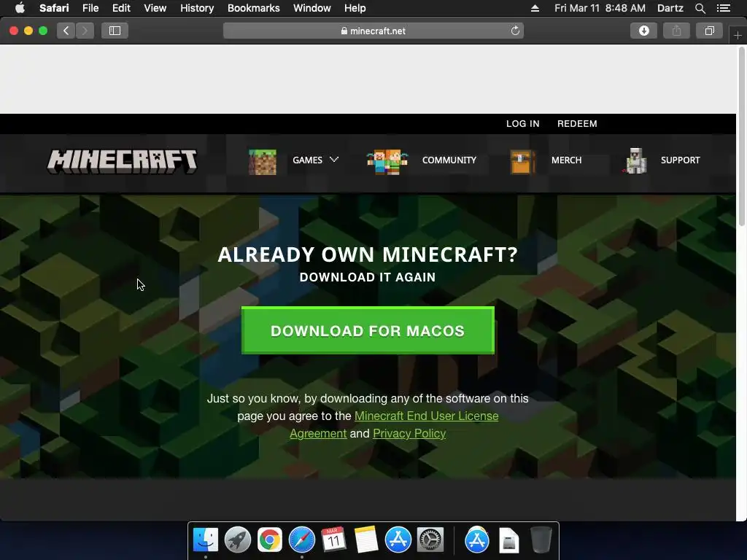The height and width of the screenshot is (560, 747).
Task: Open Spotlight search magnifier
Action: point(700,8)
